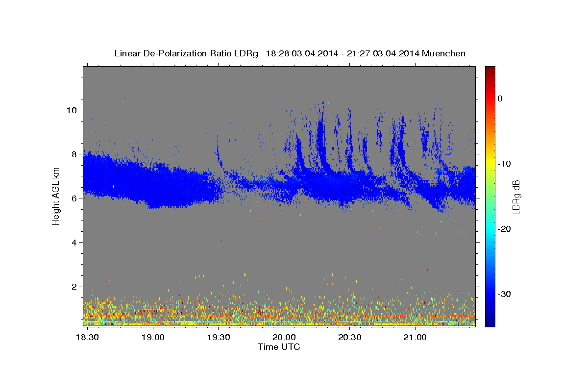Click the 18:30 time tick label
The height and width of the screenshot is (392, 588).
tap(88, 338)
